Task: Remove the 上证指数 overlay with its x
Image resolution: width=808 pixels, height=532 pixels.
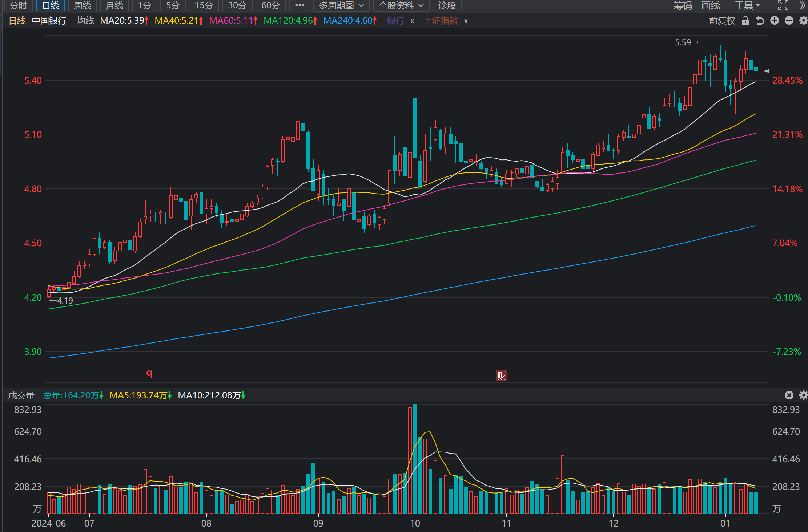Action: coord(466,21)
